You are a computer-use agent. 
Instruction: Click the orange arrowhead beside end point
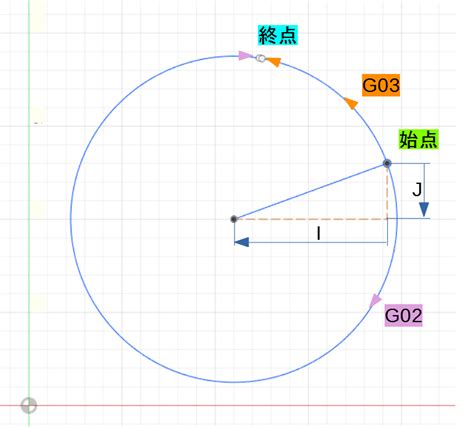[274, 62]
